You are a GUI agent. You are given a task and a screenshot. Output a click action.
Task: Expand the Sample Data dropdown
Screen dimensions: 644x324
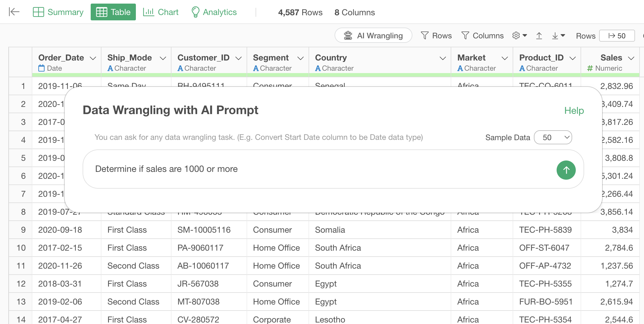(553, 137)
